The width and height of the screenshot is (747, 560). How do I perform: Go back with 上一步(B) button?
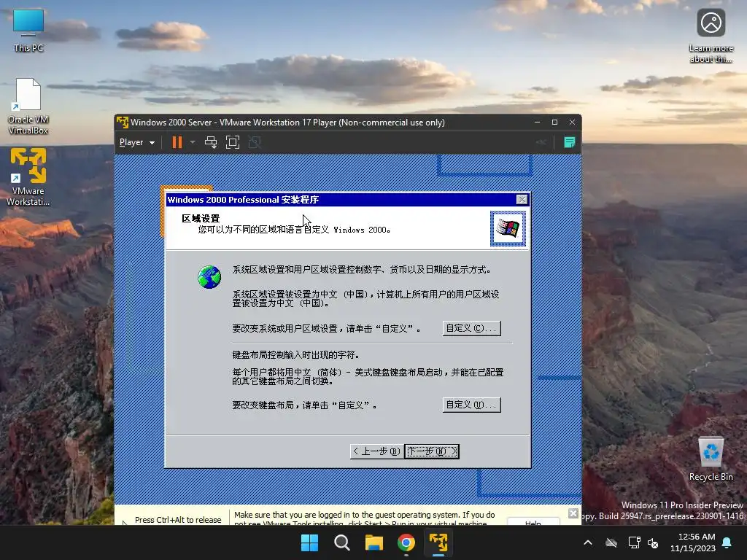(x=377, y=451)
